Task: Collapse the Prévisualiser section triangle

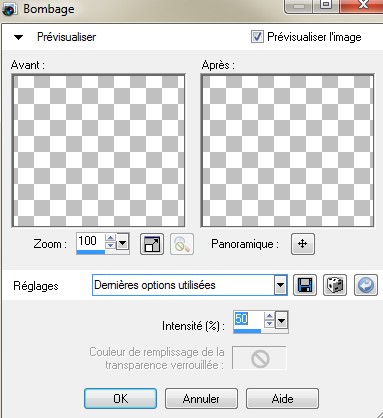Action: point(18,37)
